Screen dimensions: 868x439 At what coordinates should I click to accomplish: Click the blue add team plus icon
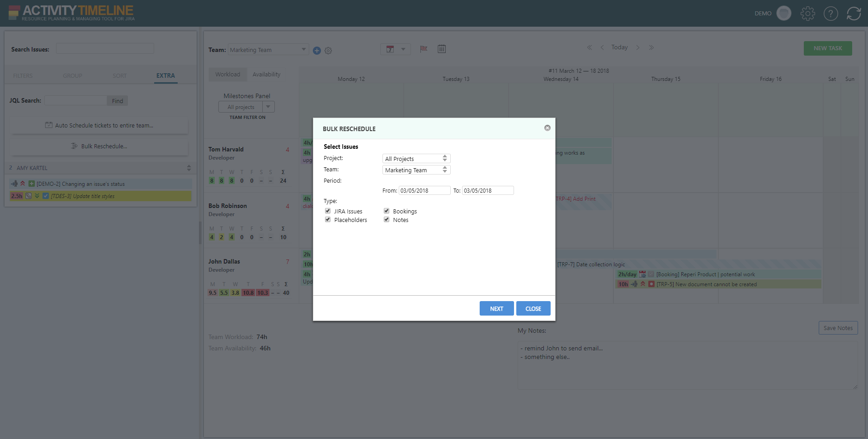click(x=317, y=51)
